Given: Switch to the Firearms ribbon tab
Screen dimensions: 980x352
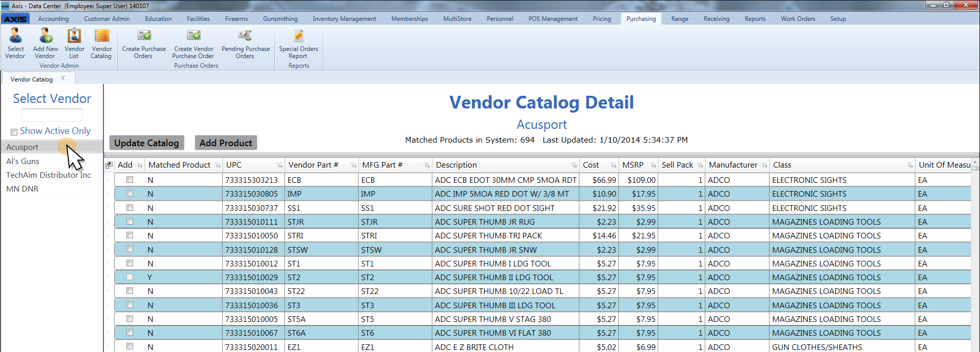Looking at the screenshot, I should [236, 19].
